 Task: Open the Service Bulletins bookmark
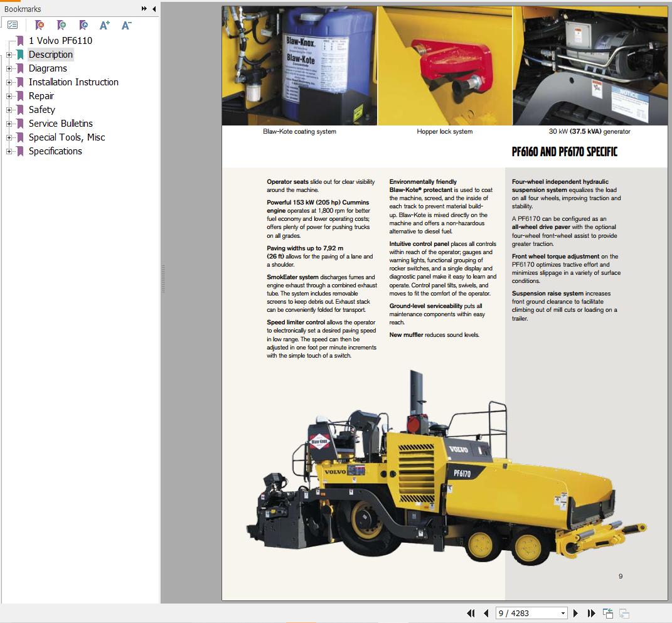[60, 124]
